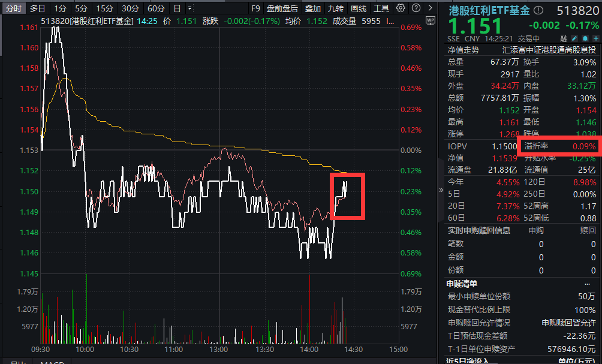Image resolution: width=602 pixels, height=364 pixels.
Task: Select the 60分 timeframe option
Action: 155,8
